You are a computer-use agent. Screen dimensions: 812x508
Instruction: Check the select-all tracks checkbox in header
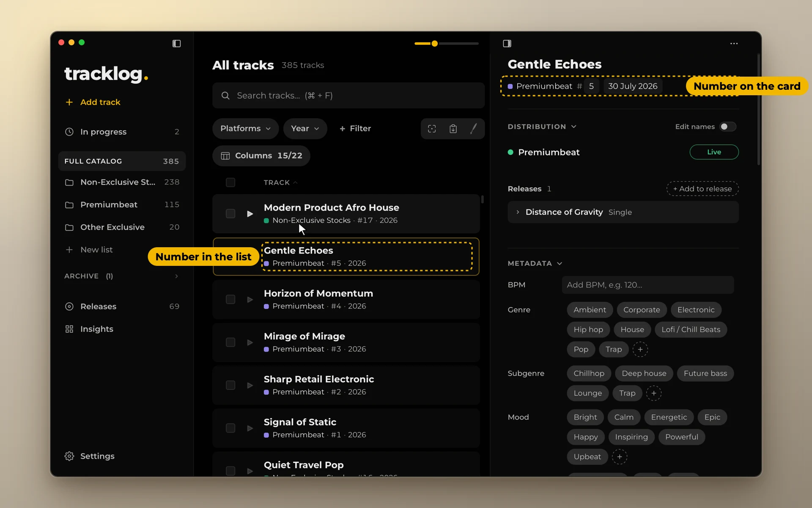230,182
